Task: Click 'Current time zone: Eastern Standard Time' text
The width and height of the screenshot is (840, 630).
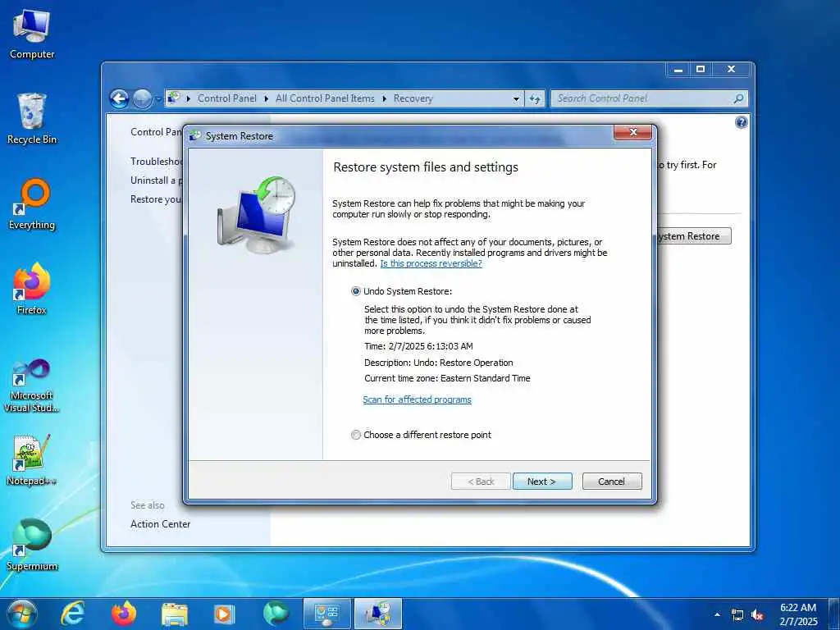Action: (x=447, y=378)
